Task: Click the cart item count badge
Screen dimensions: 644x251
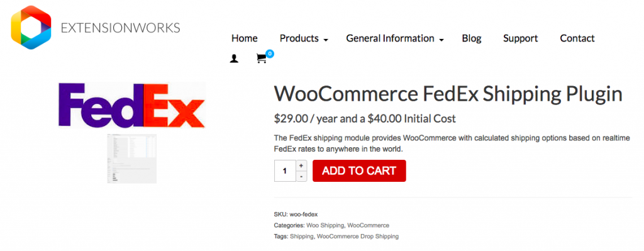Action: click(x=269, y=53)
